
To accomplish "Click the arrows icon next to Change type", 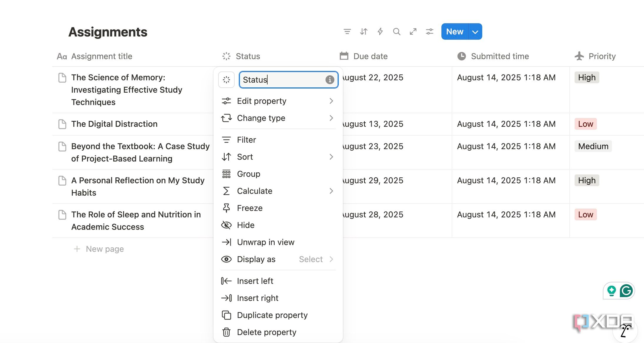I will [x=226, y=118].
